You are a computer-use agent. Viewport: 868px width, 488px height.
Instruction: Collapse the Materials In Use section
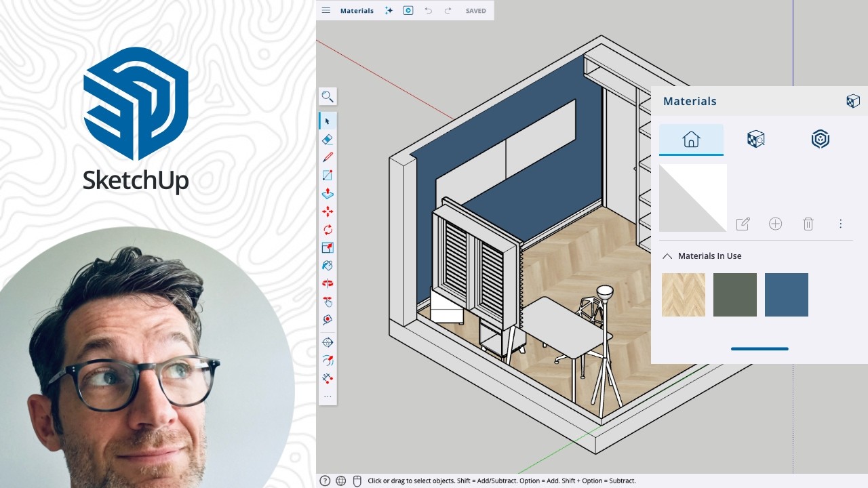pyautogui.click(x=667, y=256)
